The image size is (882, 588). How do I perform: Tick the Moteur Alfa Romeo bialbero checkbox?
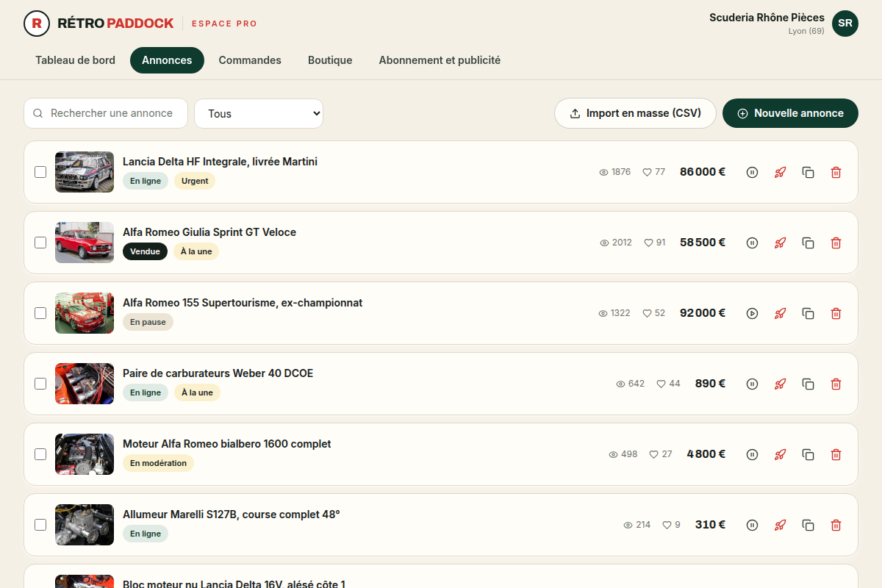(40, 454)
